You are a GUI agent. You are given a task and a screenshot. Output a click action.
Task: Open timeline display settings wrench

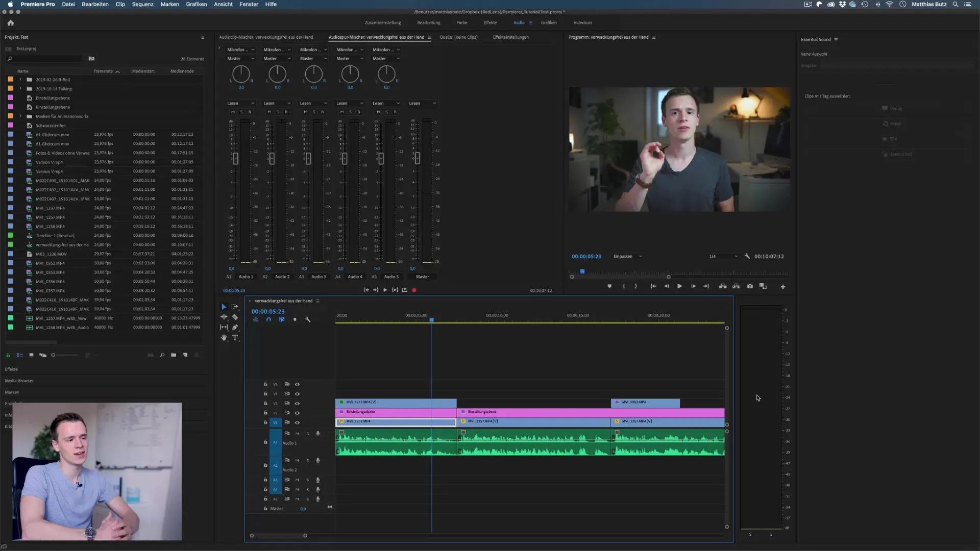pyautogui.click(x=308, y=320)
